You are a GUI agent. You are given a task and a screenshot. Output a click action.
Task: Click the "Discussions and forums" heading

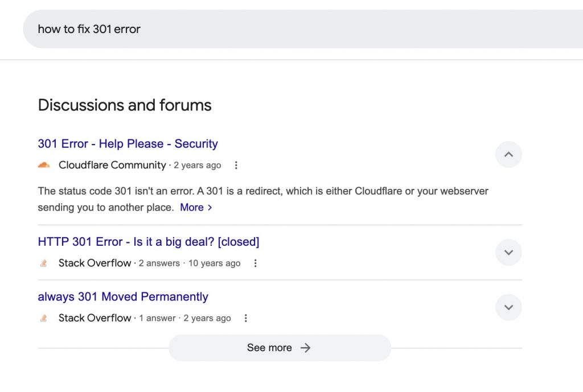[124, 105]
